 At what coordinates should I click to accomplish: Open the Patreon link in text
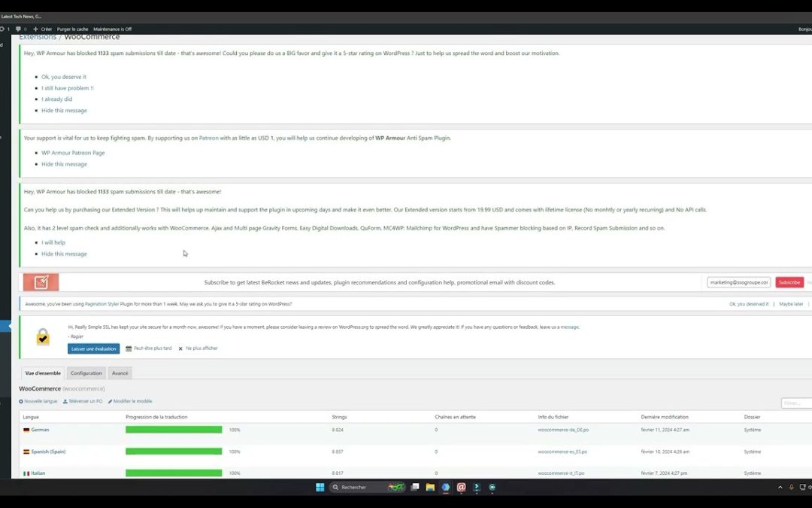(209, 138)
